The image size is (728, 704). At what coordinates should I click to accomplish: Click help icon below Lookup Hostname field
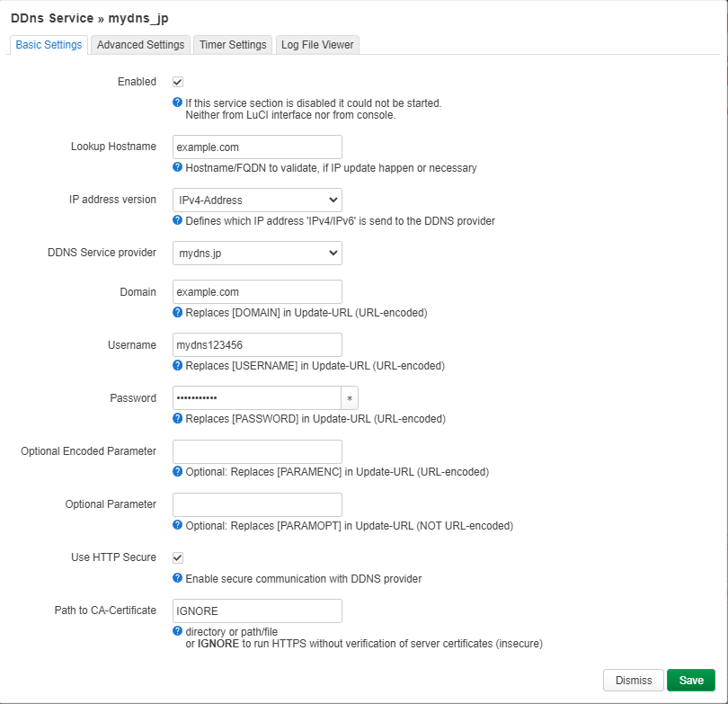pos(178,167)
